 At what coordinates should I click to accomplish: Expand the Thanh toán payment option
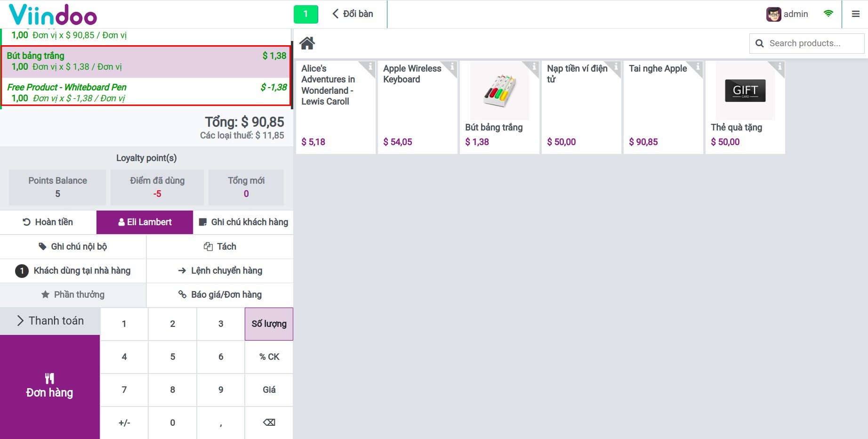click(50, 321)
